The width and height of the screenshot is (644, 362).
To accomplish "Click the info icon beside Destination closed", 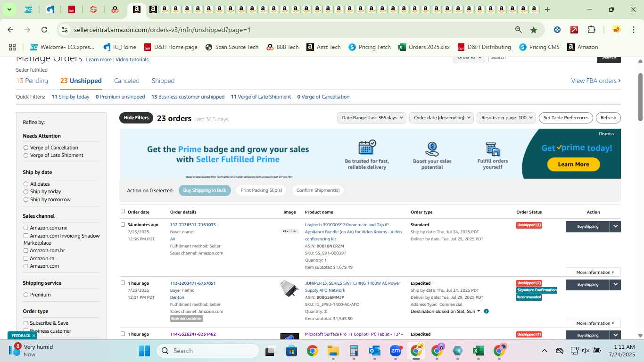I will 486,311.
